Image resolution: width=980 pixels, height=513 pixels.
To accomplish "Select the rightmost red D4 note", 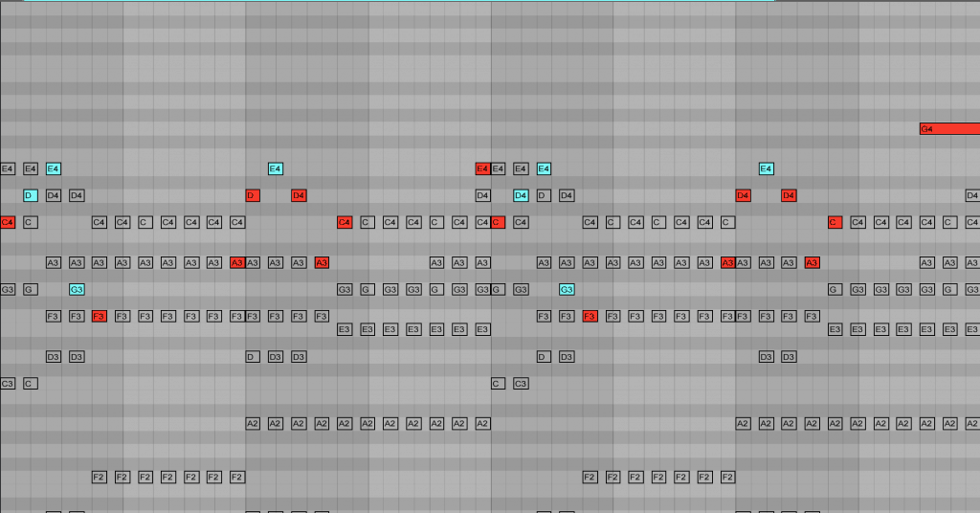I will click(789, 195).
